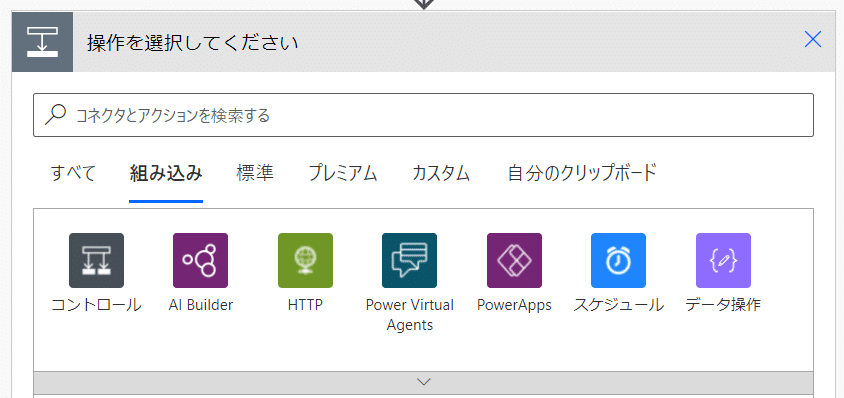
Task: Select the AI Builder connector icon
Action: point(200,261)
